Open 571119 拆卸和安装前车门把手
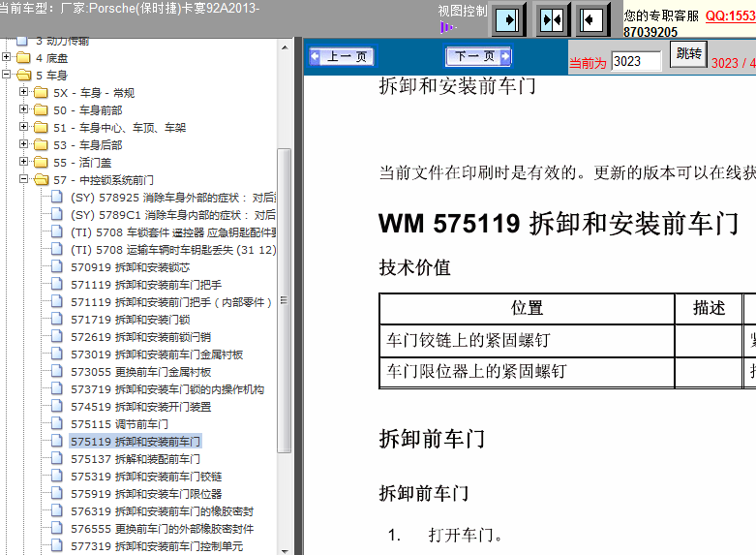The height and width of the screenshot is (555, 756). click(146, 285)
